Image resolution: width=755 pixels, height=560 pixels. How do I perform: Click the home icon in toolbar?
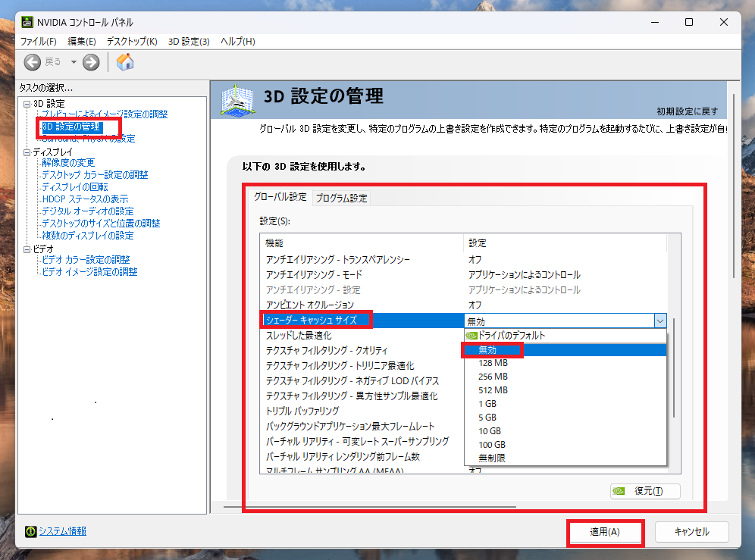click(125, 62)
